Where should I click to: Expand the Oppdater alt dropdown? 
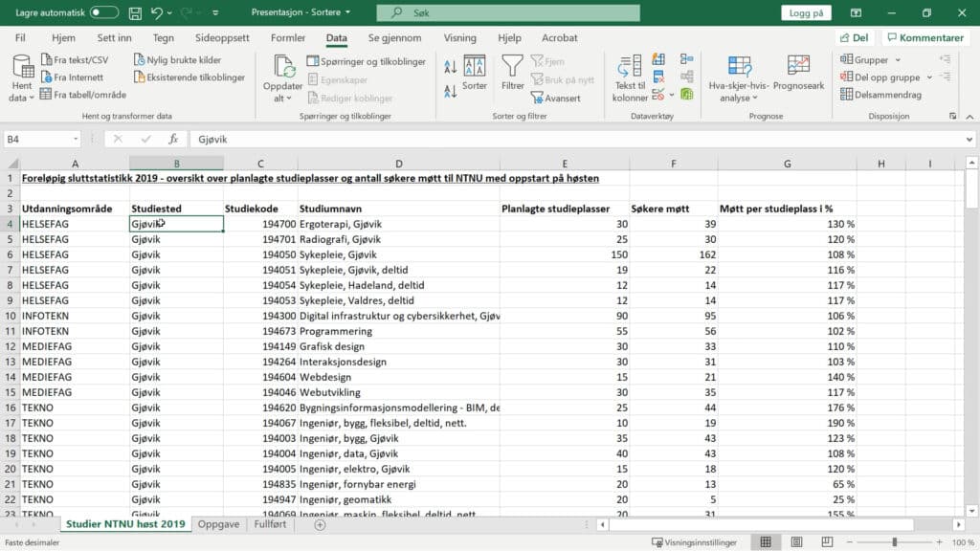[x=282, y=92]
